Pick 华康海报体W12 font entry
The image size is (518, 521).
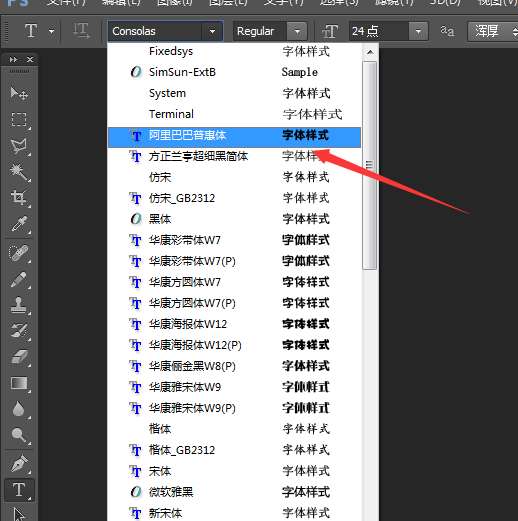click(x=234, y=324)
